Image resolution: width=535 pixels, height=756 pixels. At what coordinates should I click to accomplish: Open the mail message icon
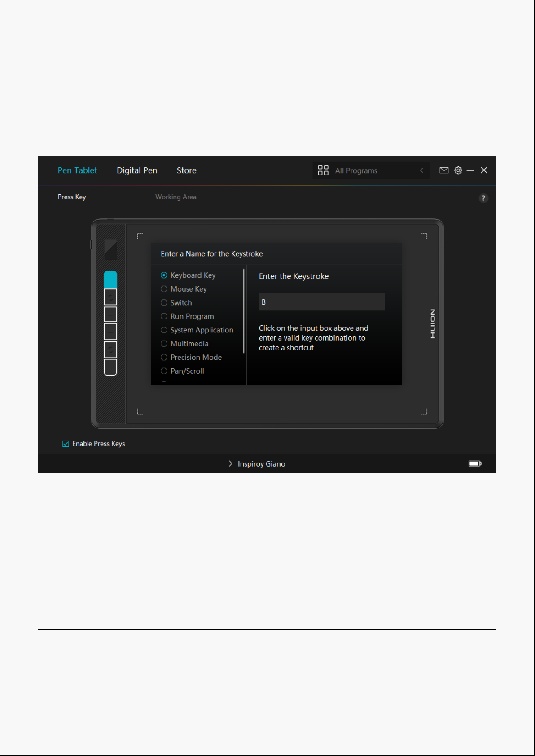(444, 170)
